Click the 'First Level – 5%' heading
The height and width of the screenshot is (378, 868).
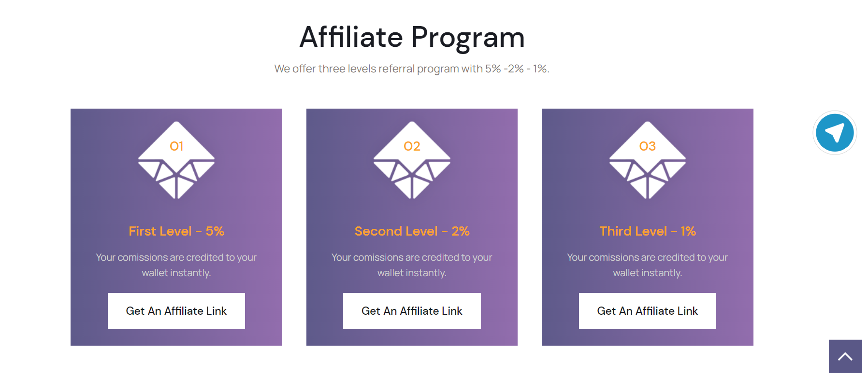point(176,231)
